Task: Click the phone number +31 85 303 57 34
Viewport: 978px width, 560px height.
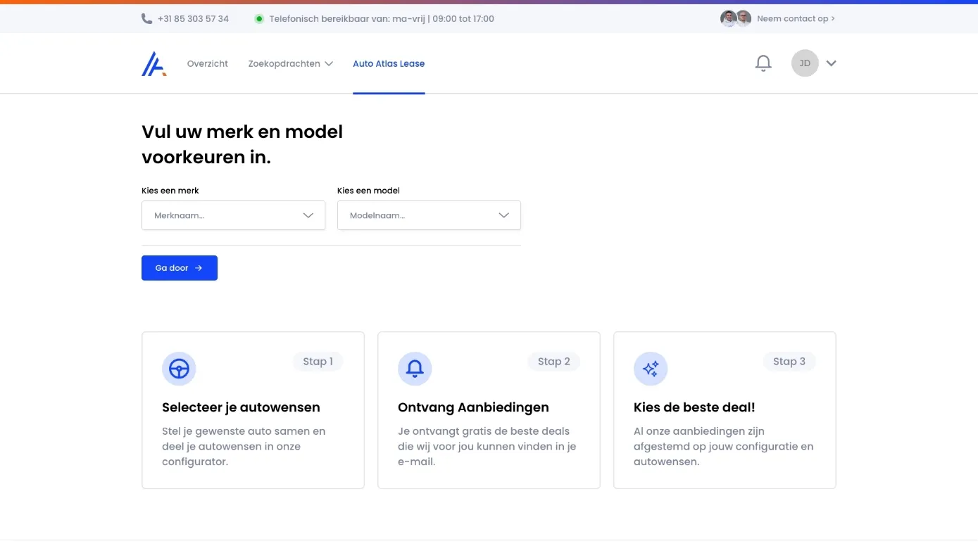Action: (192, 18)
